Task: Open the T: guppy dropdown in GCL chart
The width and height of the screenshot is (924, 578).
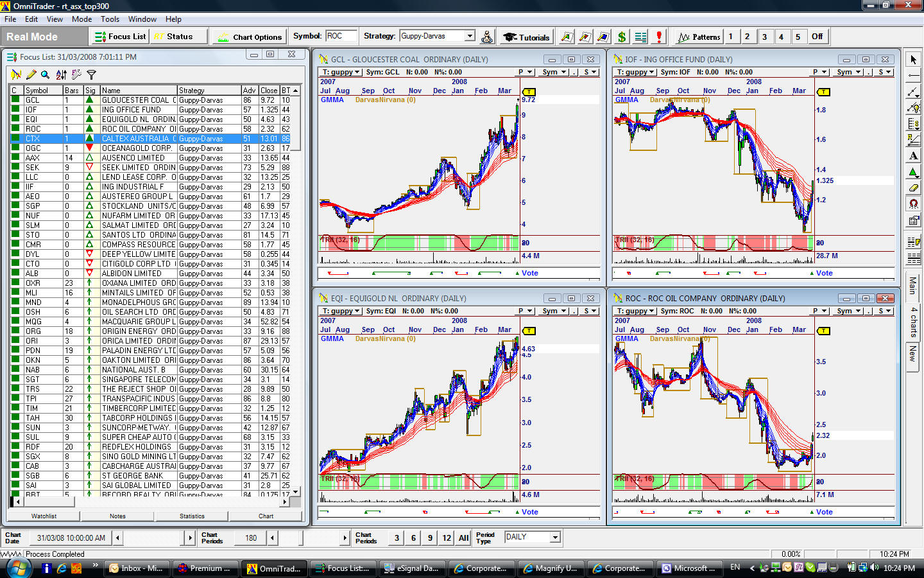Action: pos(341,72)
